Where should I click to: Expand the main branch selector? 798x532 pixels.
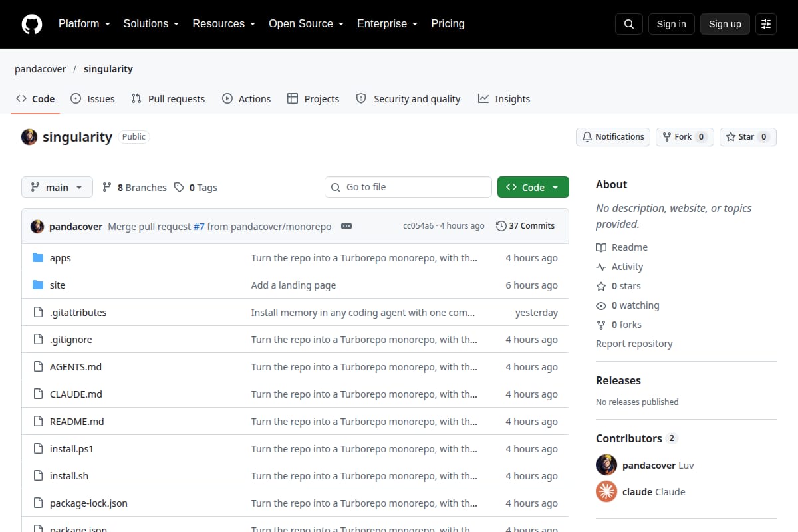click(57, 187)
